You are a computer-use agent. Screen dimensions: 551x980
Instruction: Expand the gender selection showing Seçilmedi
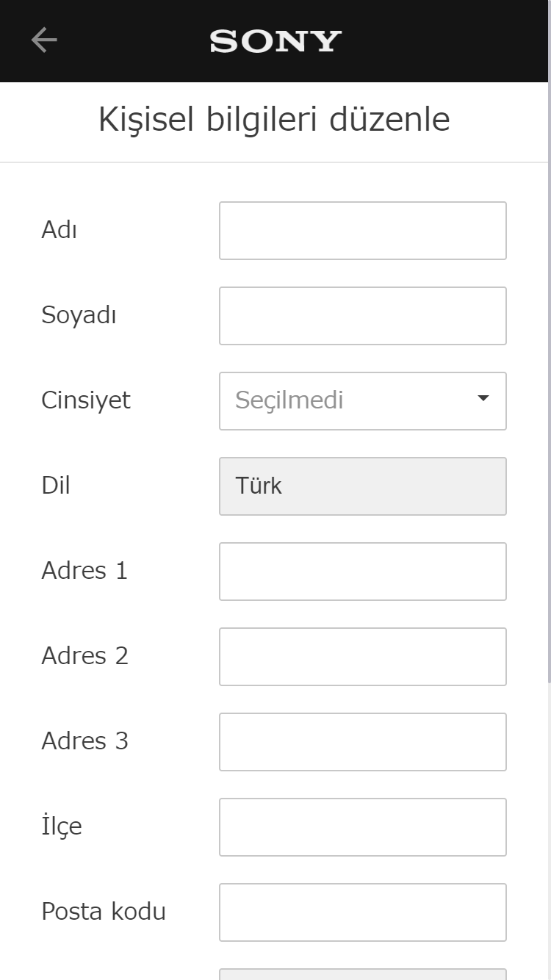(362, 400)
